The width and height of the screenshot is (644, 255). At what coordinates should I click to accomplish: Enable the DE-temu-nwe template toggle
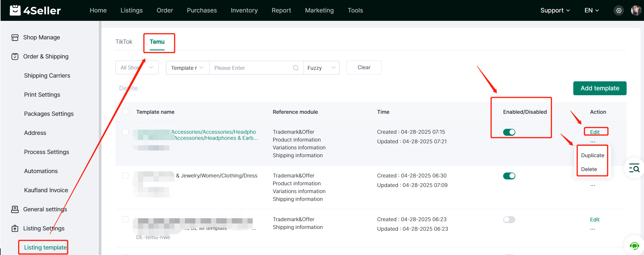(509, 220)
